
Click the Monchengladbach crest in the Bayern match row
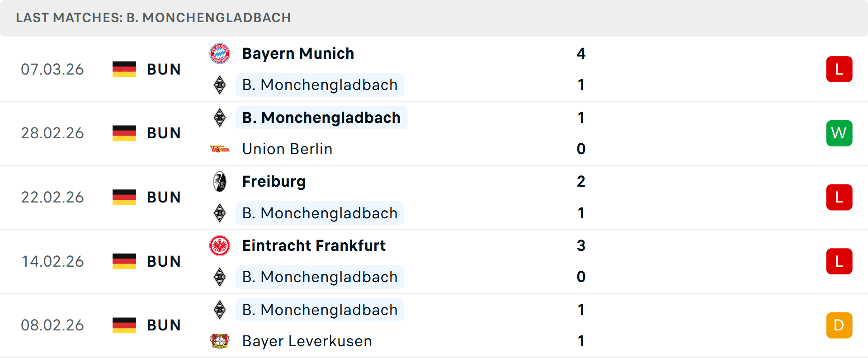[220, 85]
